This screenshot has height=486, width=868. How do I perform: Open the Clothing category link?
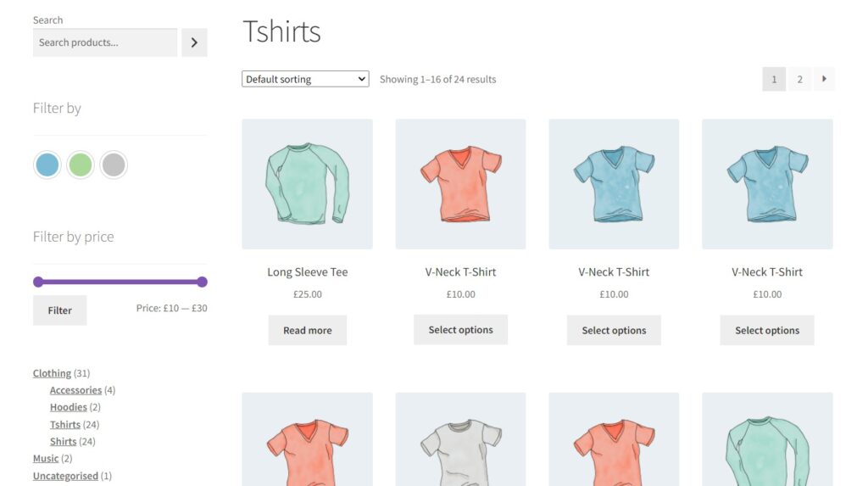[52, 373]
